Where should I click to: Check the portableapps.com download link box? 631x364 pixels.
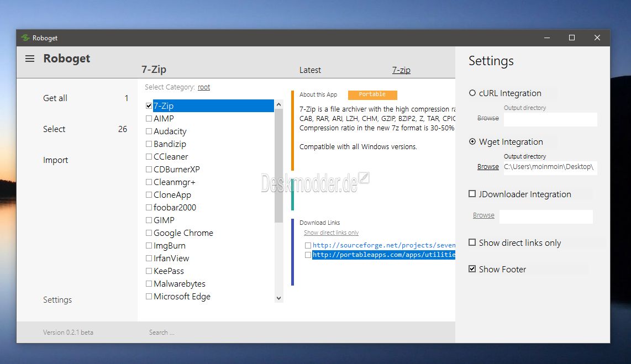(x=308, y=255)
